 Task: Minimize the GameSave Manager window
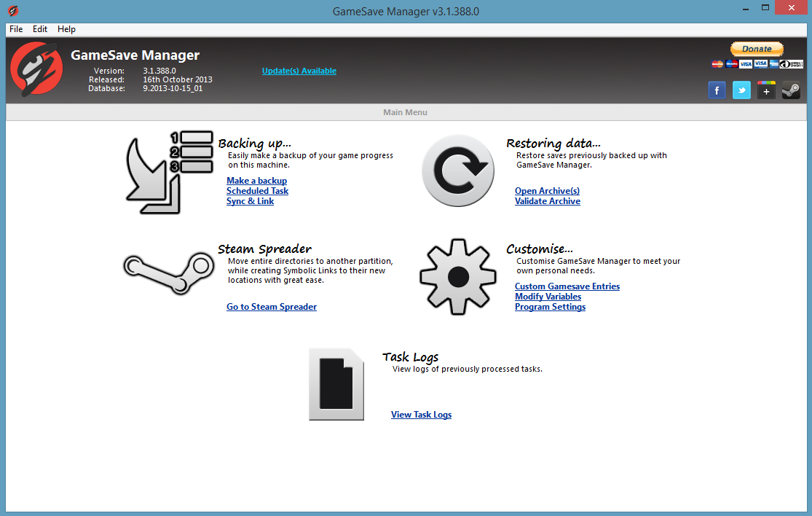coord(745,8)
